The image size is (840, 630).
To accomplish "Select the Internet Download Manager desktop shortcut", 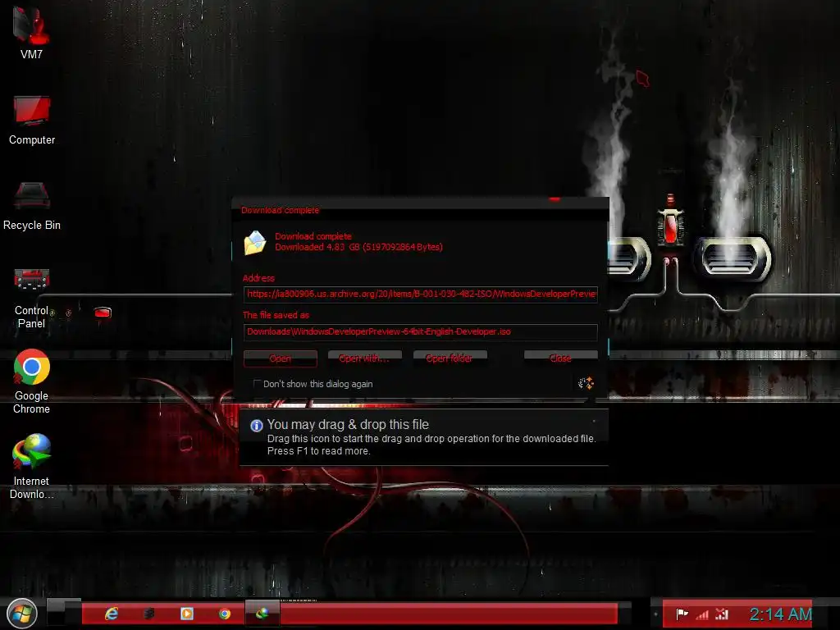I will tap(32, 467).
